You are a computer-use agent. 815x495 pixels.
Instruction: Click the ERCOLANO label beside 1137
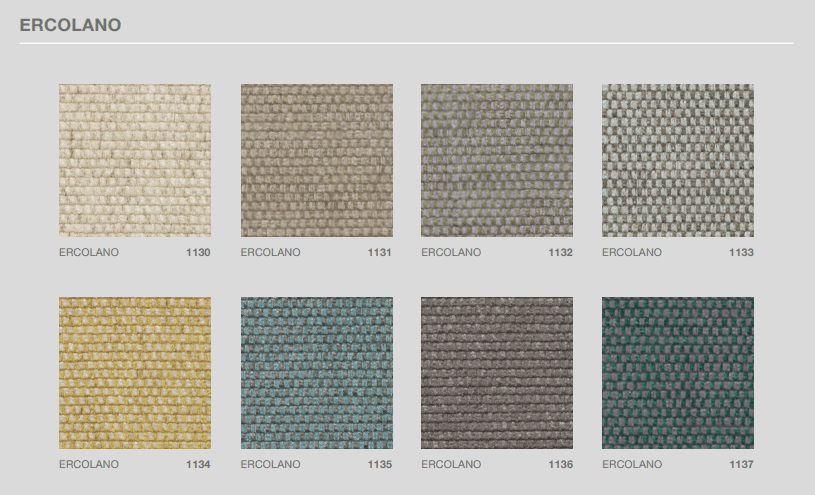pyautogui.click(x=632, y=465)
